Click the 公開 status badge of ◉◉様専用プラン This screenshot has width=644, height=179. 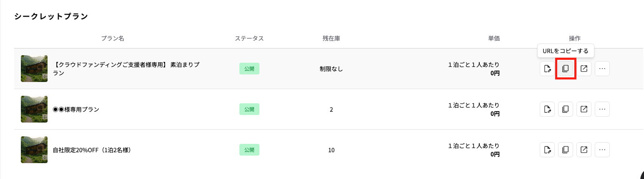(x=249, y=109)
